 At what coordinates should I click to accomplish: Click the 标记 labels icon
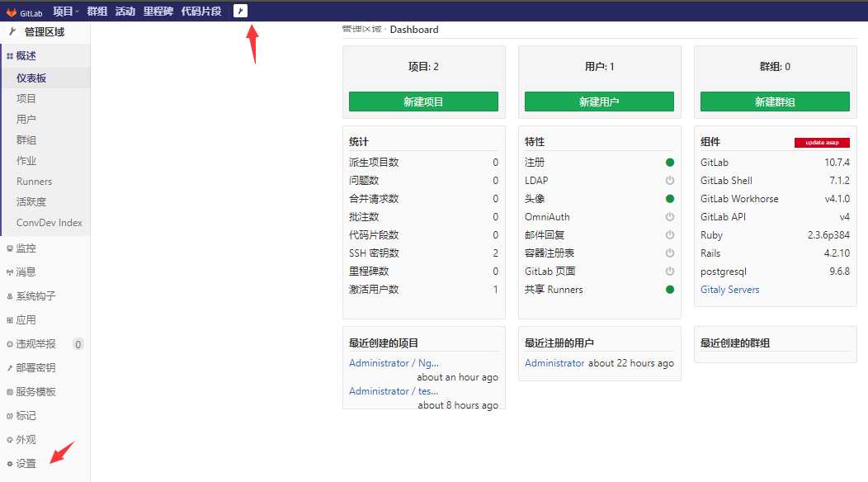tap(9, 416)
